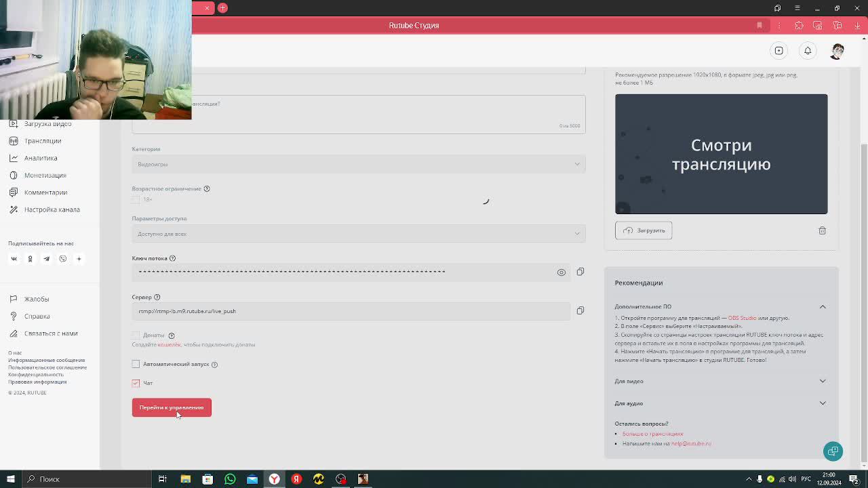
Task: Click the Смотри трансляцию cover thumbnail
Action: coord(721,154)
